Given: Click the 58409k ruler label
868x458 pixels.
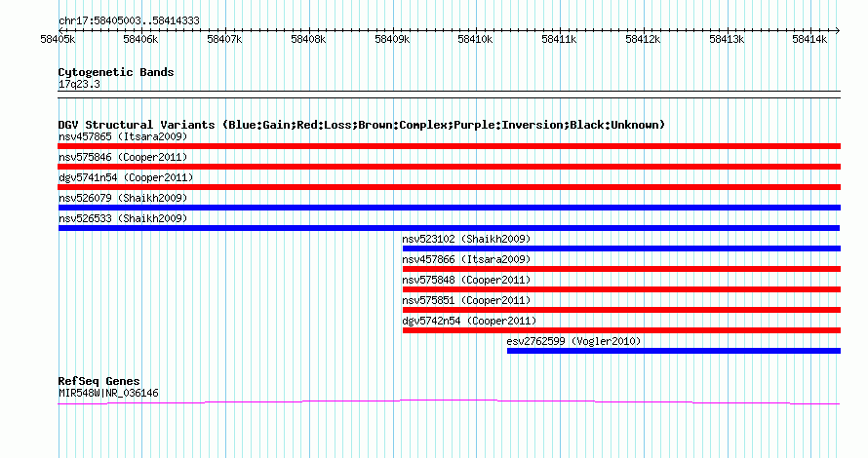Looking at the screenshot, I should [392, 39].
